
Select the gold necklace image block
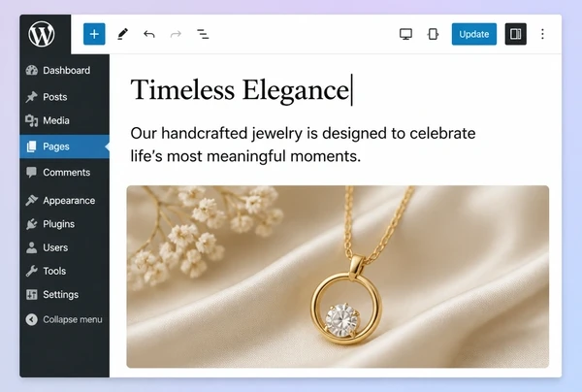click(338, 277)
